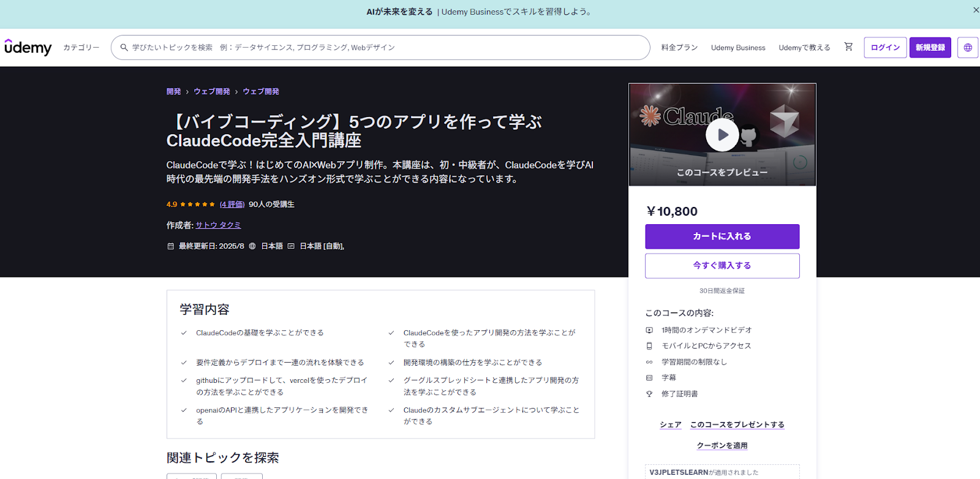Click the search magnifier icon

click(x=124, y=47)
